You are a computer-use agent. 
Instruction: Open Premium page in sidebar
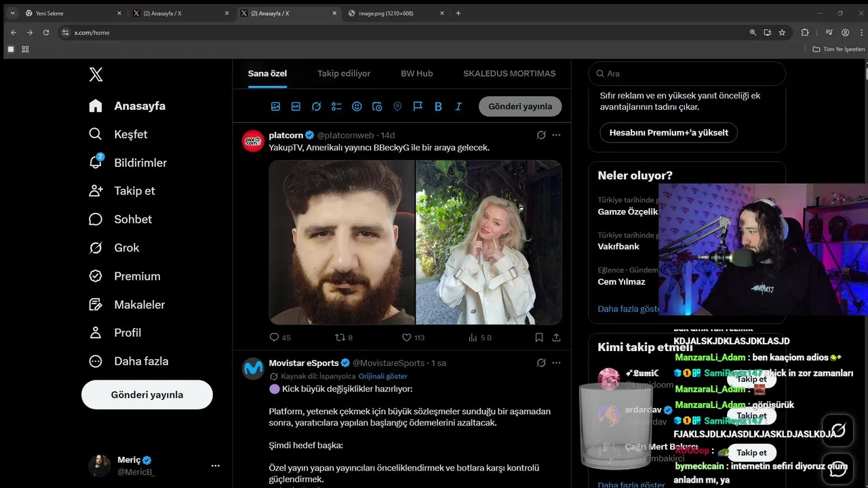pyautogui.click(x=125, y=277)
